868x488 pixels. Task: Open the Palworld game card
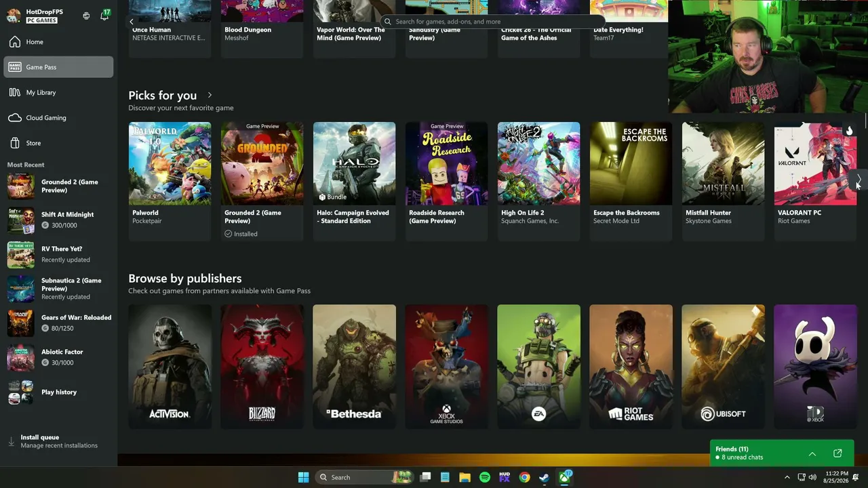point(170,181)
